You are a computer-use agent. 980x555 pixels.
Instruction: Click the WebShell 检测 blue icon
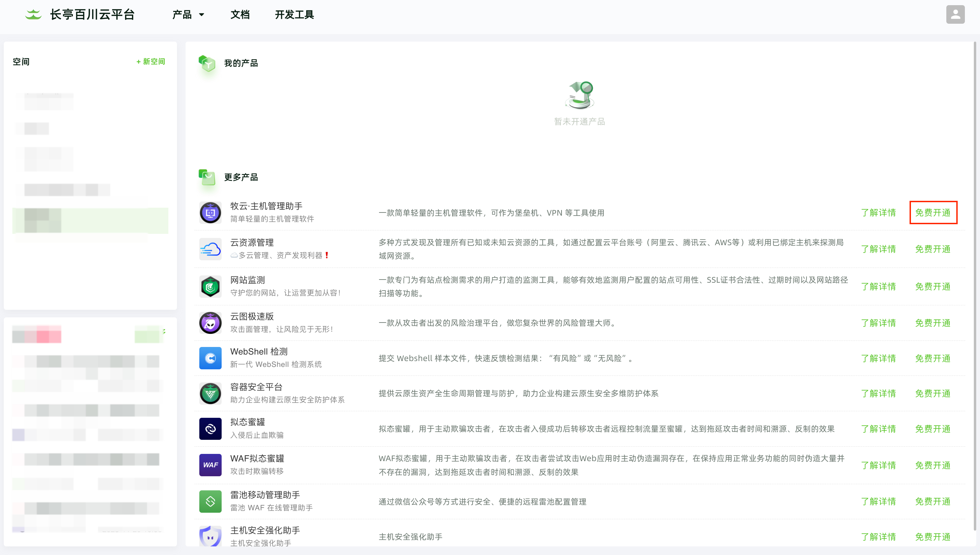point(210,358)
